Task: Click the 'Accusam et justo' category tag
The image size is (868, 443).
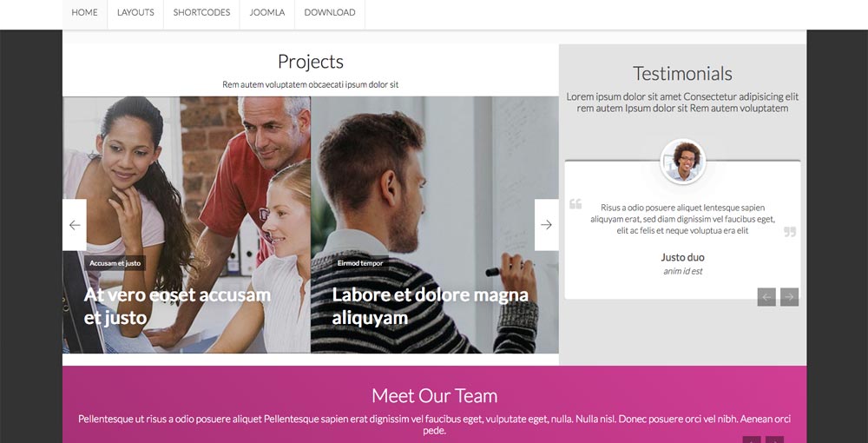Action: 115,263
